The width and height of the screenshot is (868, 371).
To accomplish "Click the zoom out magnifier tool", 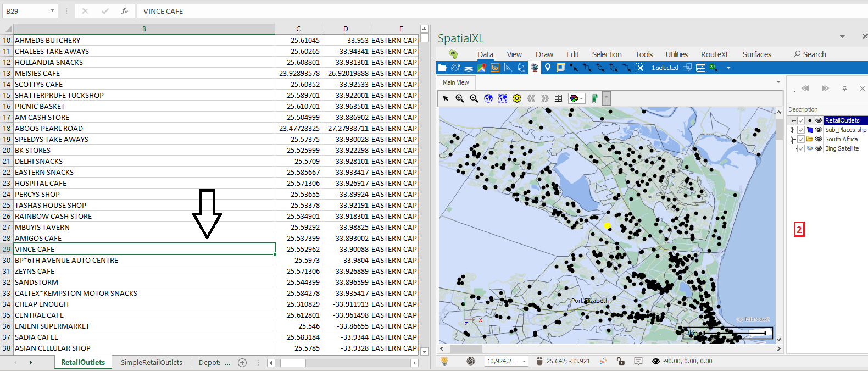I will pos(474,98).
